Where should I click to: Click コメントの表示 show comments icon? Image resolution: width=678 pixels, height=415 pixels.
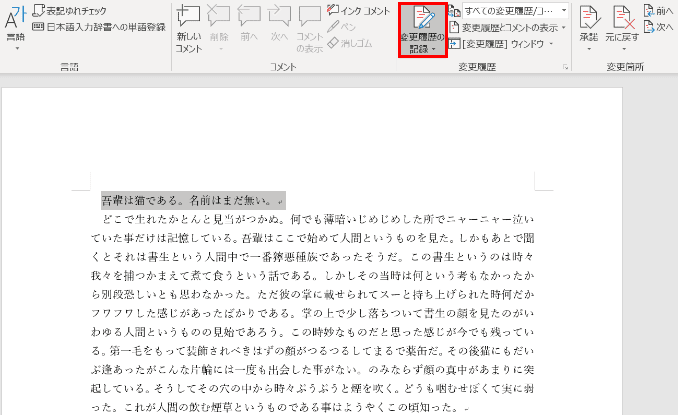310,29
